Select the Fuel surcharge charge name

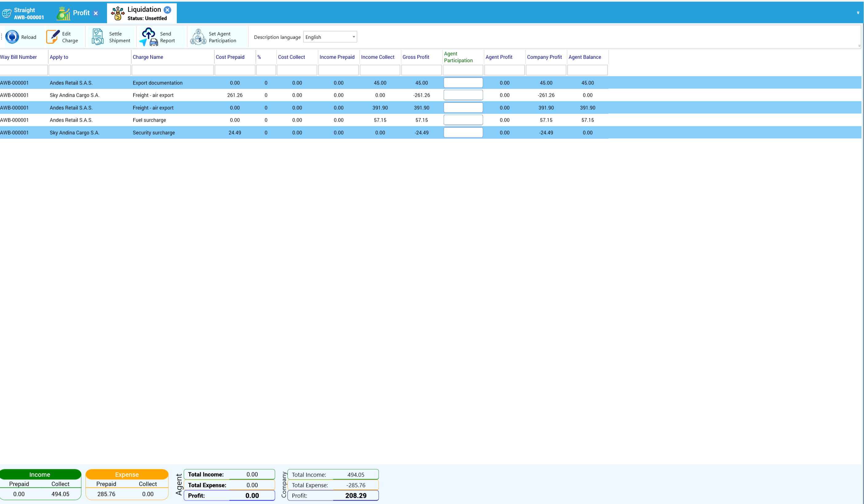click(x=149, y=120)
